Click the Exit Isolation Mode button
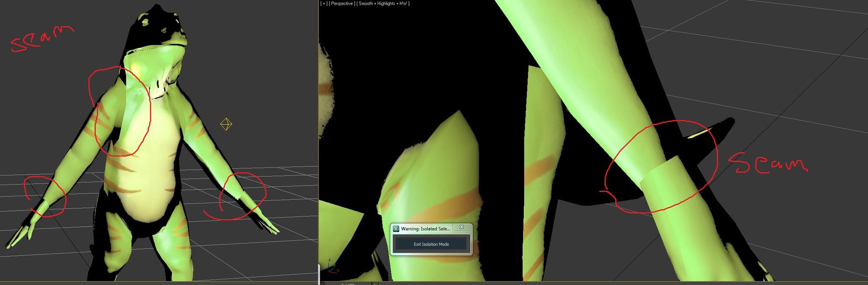The height and width of the screenshot is (285, 868). (x=431, y=244)
